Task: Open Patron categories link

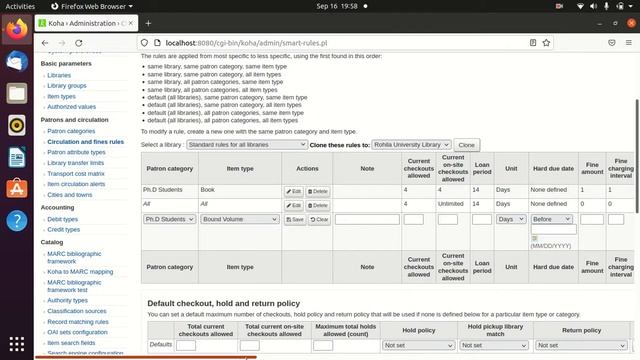Action: [71, 131]
